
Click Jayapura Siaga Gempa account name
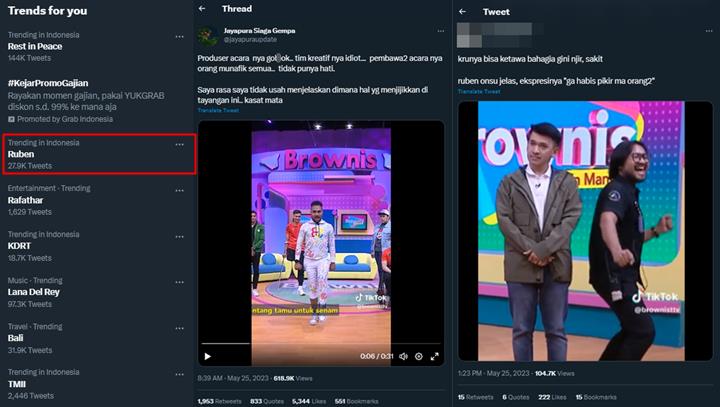pos(259,31)
